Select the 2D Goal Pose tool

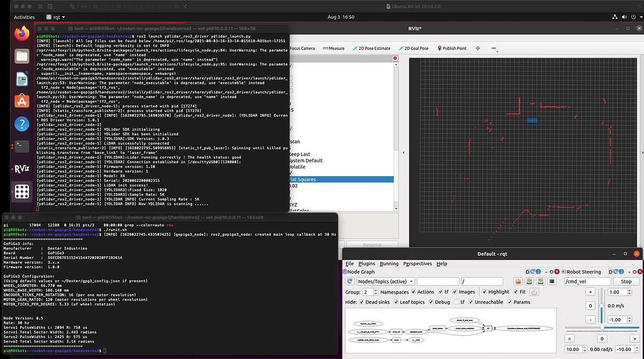coord(412,48)
